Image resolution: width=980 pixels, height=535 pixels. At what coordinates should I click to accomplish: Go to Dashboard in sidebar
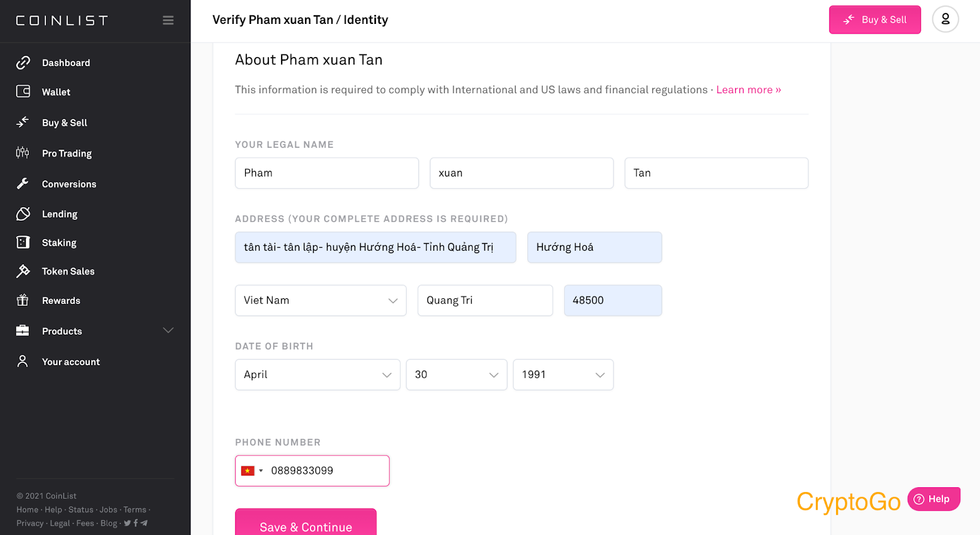(x=66, y=63)
